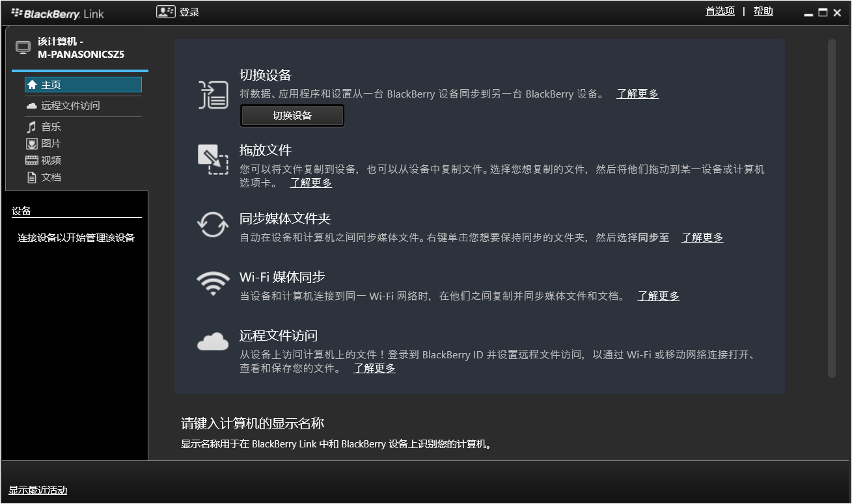Open 了解更多 link under Wi-Fi 媒体同步
This screenshot has width=852, height=504.
pyautogui.click(x=658, y=296)
